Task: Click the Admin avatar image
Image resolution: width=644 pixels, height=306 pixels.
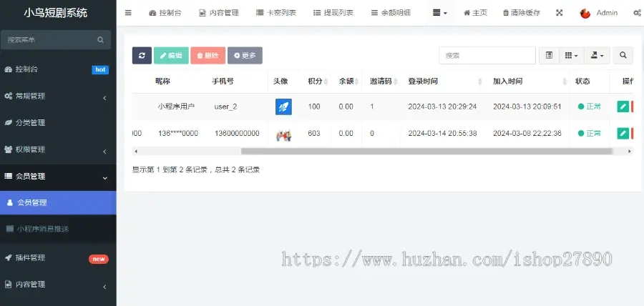Action: click(585, 13)
